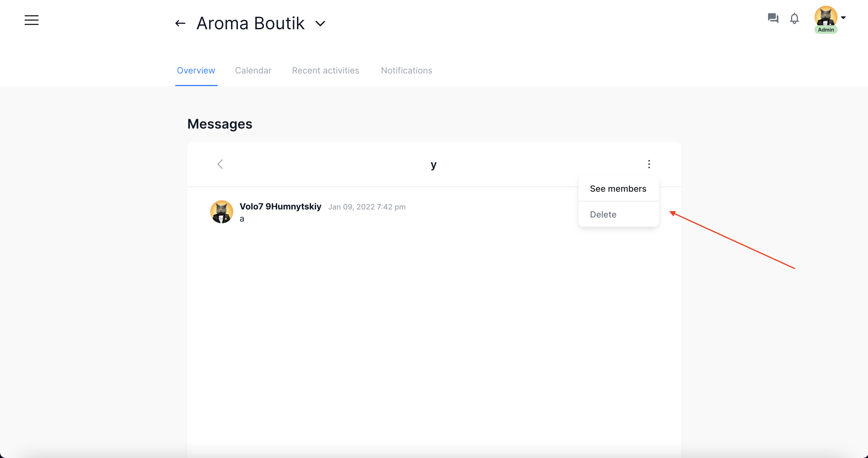Switch to the Calendar tab
Image resolution: width=868 pixels, height=458 pixels.
[253, 70]
